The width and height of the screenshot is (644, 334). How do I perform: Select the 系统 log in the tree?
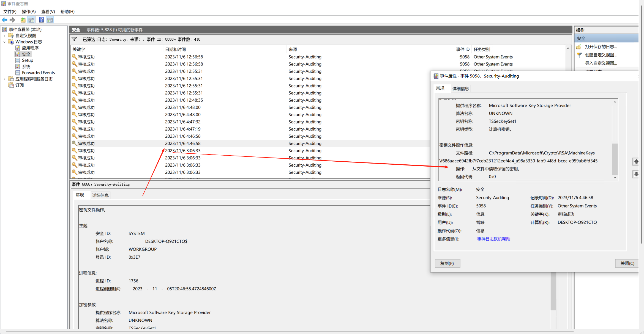(x=26, y=67)
